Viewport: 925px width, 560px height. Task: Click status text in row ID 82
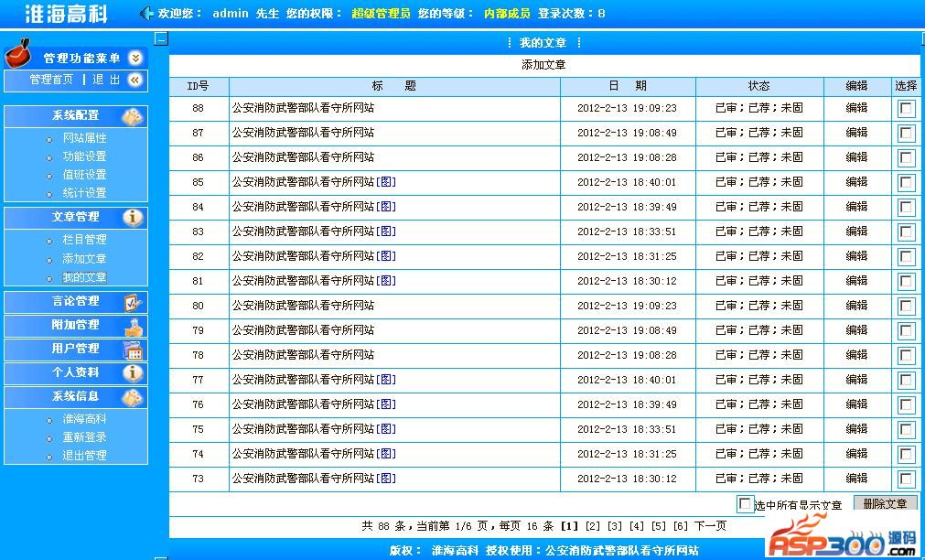pos(759,256)
